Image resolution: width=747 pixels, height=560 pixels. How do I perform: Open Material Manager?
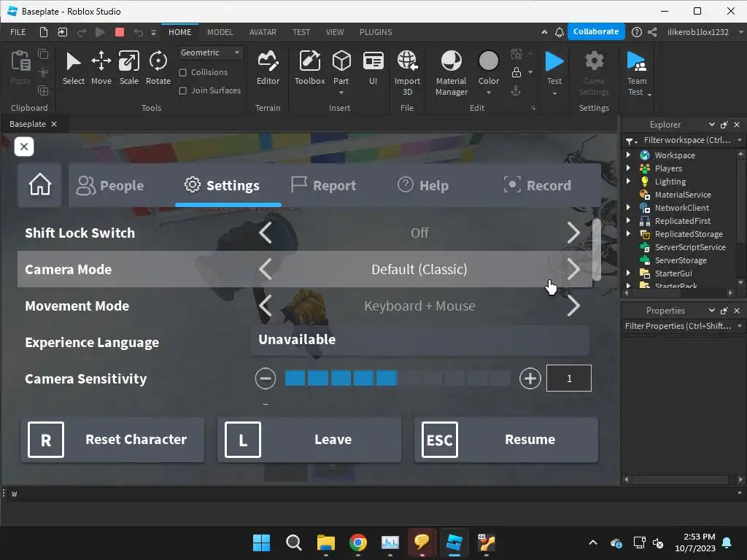(451, 73)
